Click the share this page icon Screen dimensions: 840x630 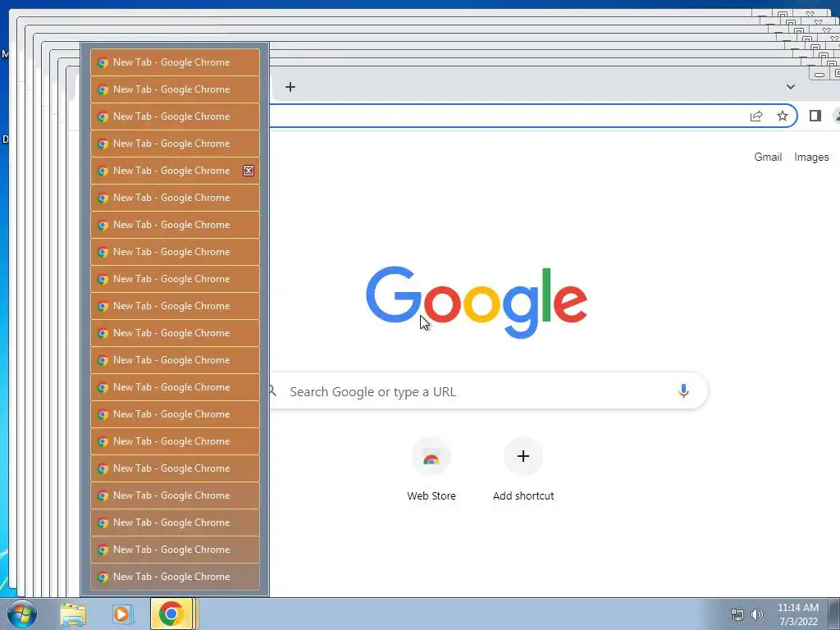[756, 116]
